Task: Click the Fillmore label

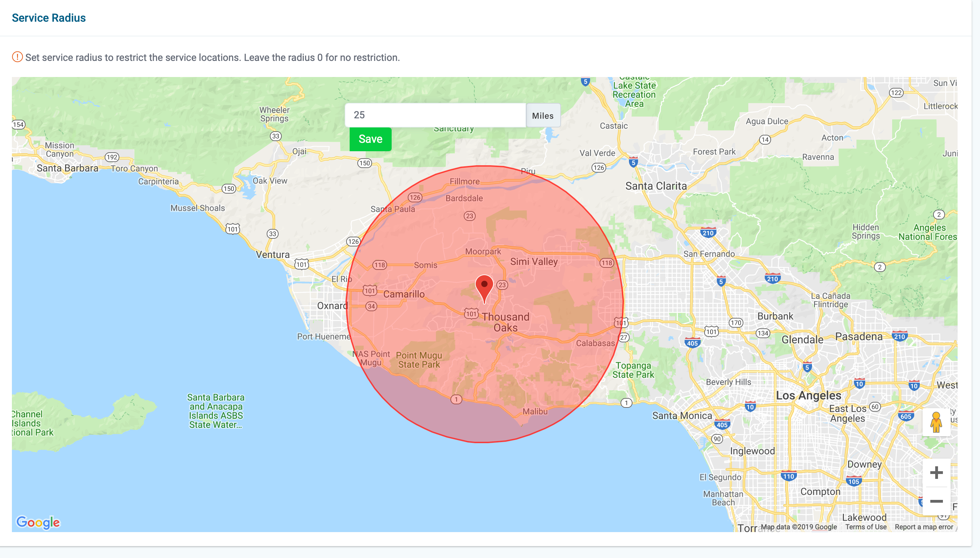Action: (464, 181)
